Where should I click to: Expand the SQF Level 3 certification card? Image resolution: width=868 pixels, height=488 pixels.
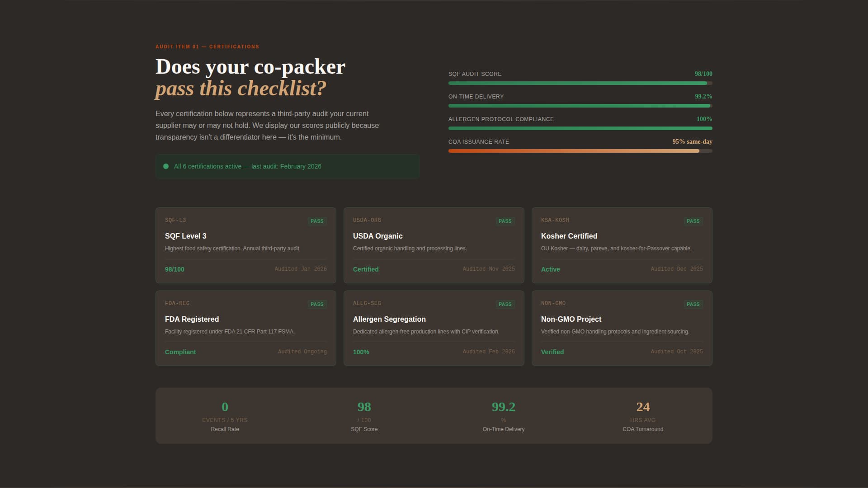(245, 245)
